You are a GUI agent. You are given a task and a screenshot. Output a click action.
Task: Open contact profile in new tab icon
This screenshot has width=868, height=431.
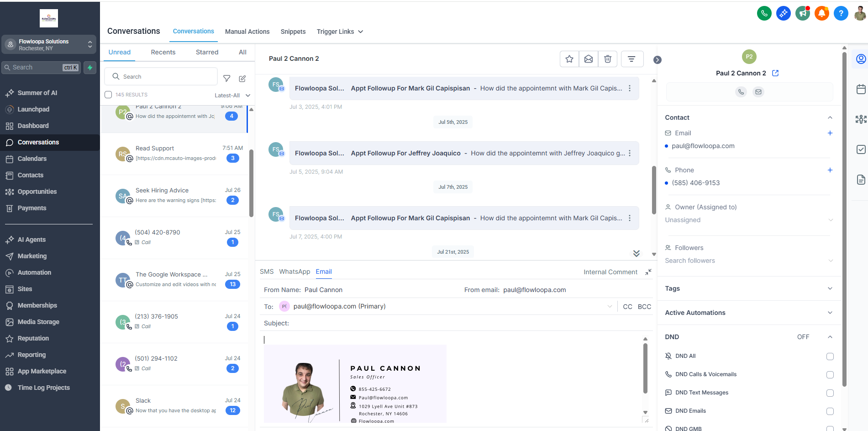775,73
